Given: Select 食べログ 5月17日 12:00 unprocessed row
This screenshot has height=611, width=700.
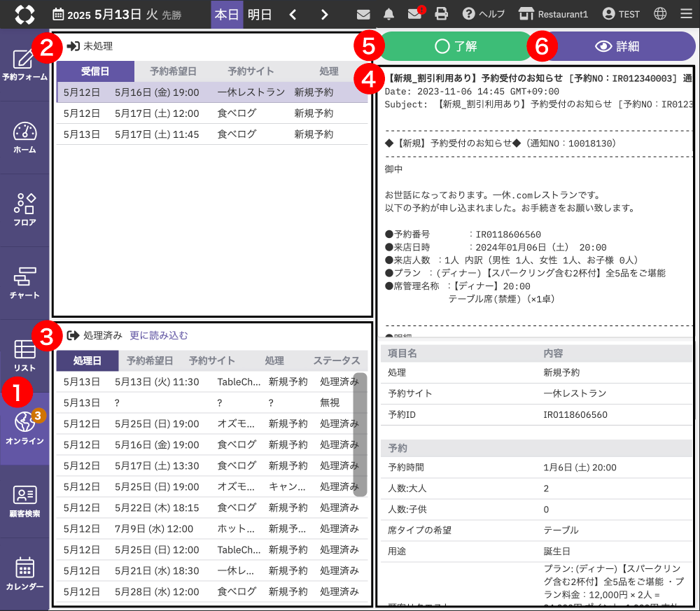Looking at the screenshot, I should 212,113.
